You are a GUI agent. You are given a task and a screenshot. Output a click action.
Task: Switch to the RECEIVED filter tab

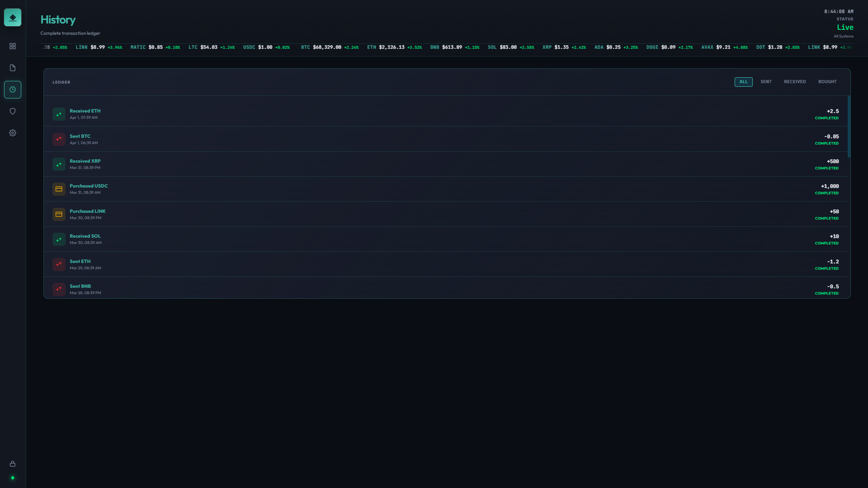click(x=795, y=82)
